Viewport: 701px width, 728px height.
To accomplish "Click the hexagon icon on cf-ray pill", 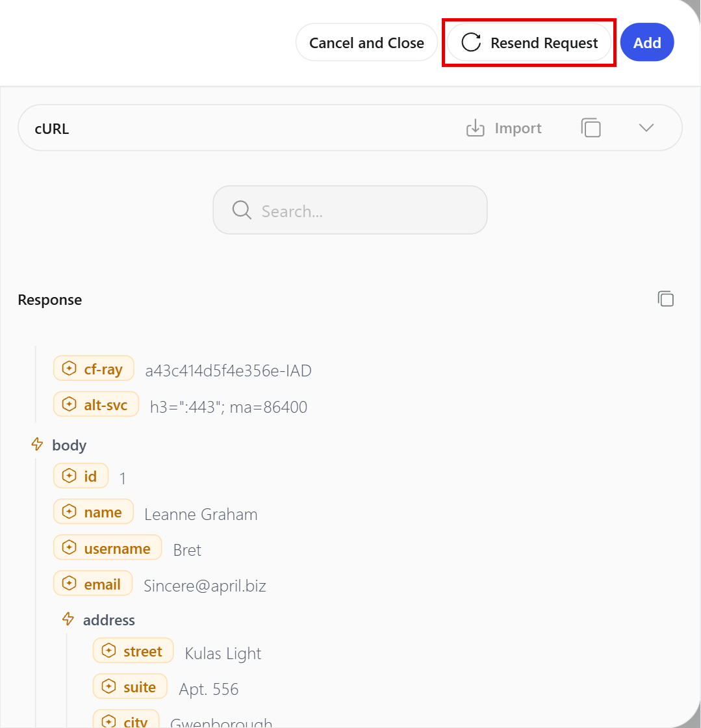I will [69, 368].
